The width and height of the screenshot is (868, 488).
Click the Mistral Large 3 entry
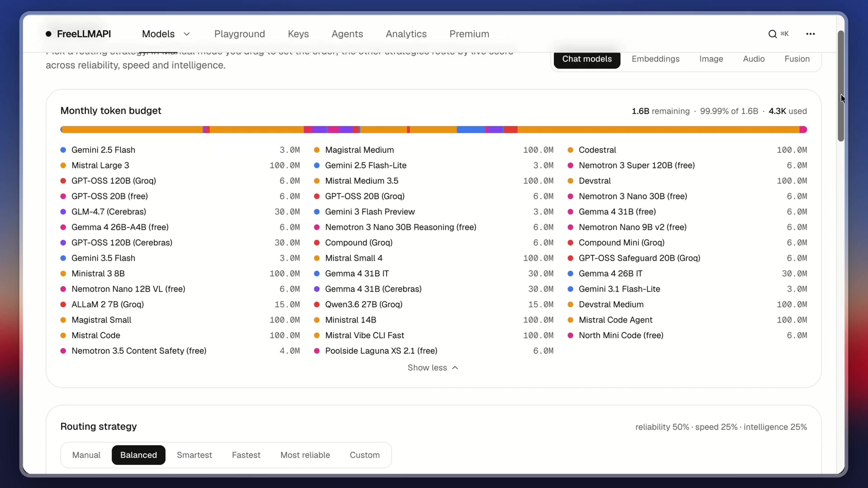pyautogui.click(x=180, y=165)
